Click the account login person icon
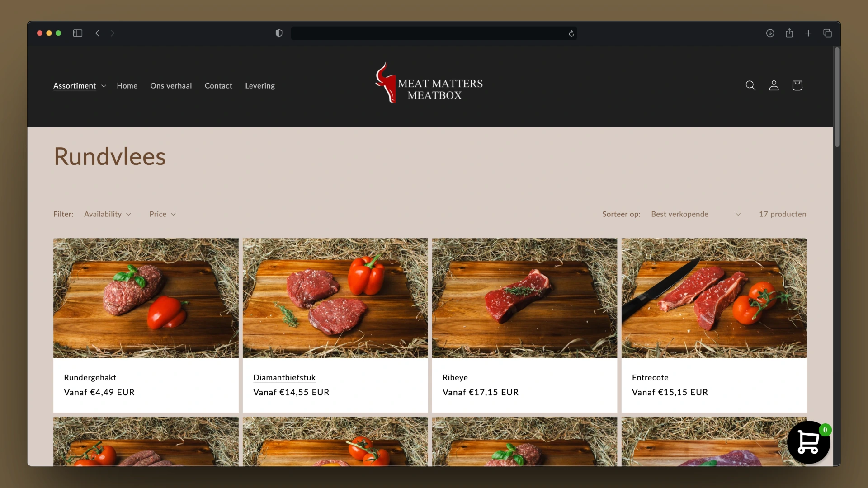The width and height of the screenshot is (868, 488). click(774, 85)
